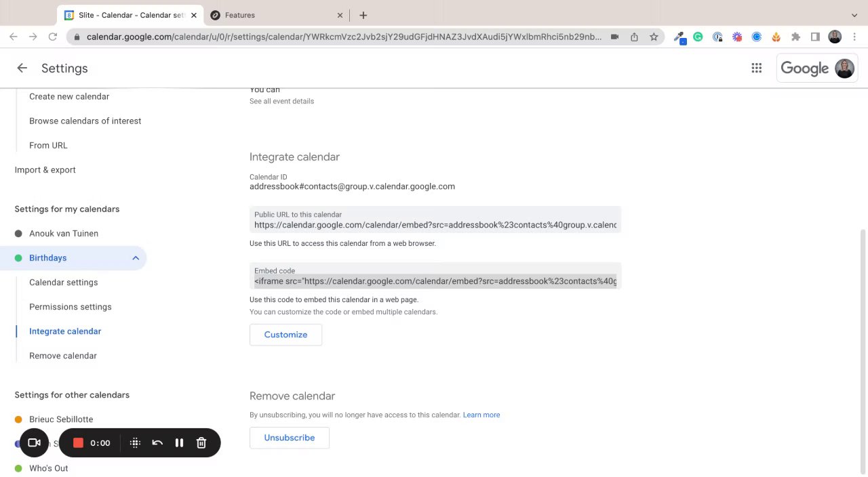The height and width of the screenshot is (477, 868).
Task: Select Permissions settings in the sidebar
Action: click(x=71, y=307)
